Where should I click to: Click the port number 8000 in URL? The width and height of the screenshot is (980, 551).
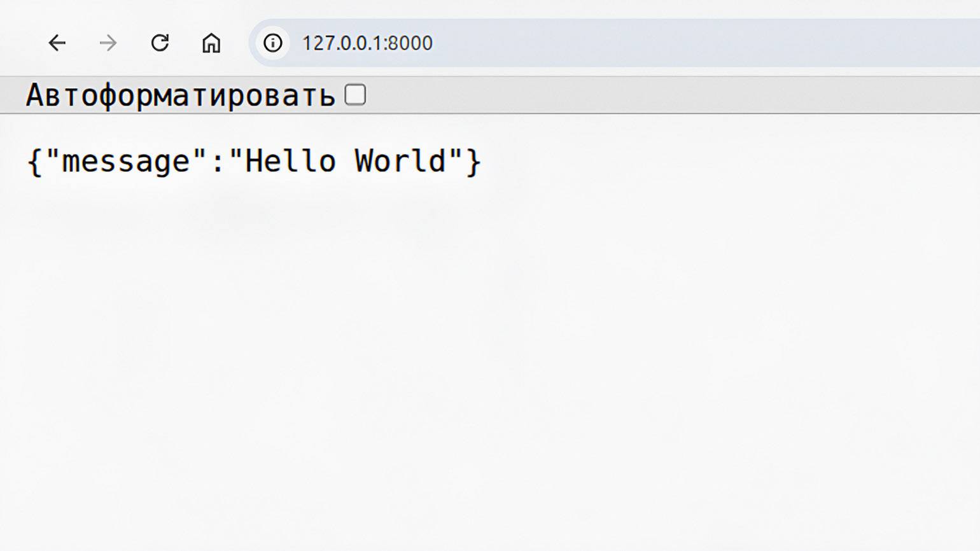410,43
